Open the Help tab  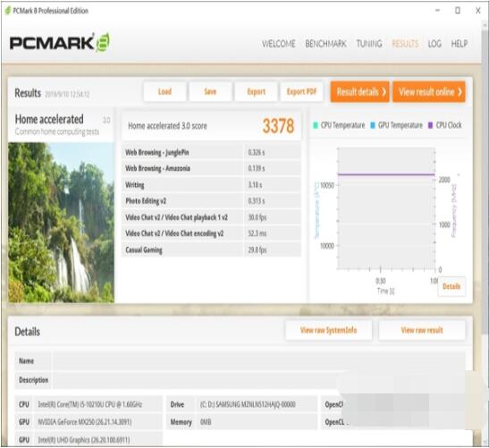click(459, 44)
